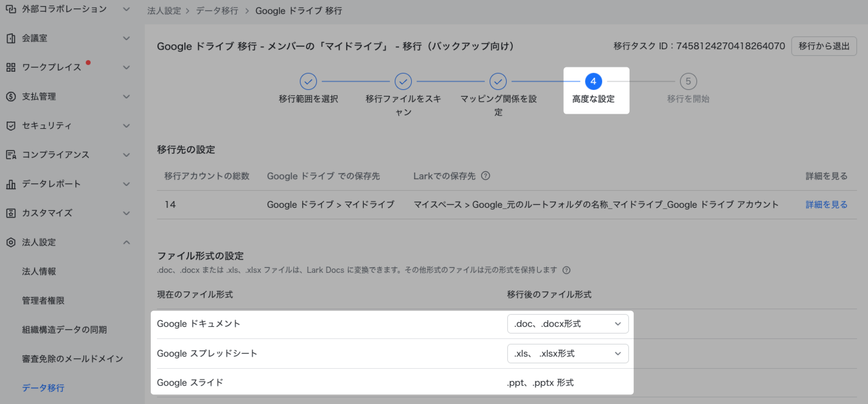The image size is (868, 404).
Task: Open 法人情報 in the sidebar
Action: click(39, 272)
